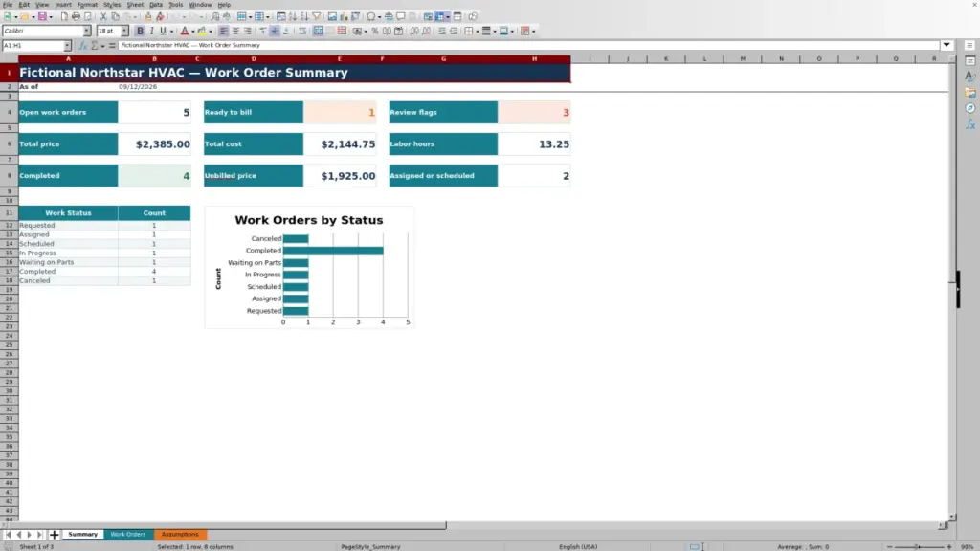Screen dimensions: 980x551
Task: Toggle bold formatting in the toolbar
Action: (140, 31)
